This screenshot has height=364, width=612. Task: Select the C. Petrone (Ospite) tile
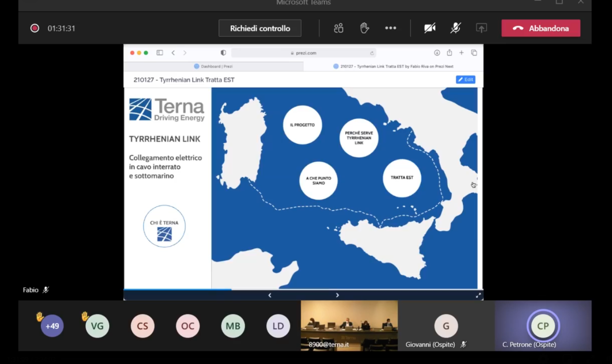pyautogui.click(x=543, y=326)
